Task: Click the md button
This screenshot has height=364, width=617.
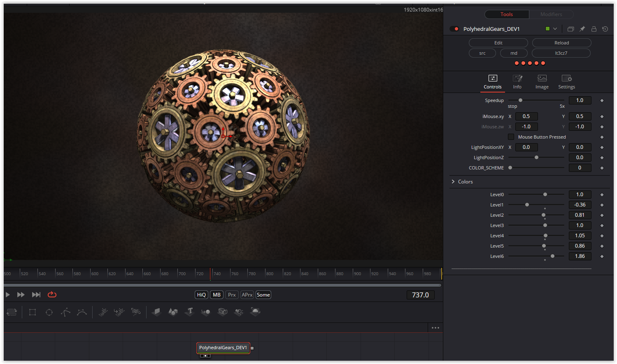Action: pyautogui.click(x=514, y=53)
